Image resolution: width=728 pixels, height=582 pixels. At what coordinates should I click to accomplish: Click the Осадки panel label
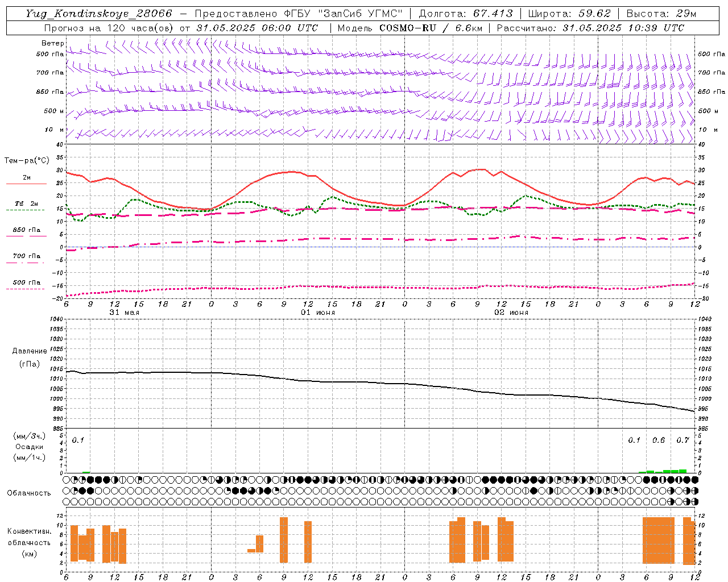[x=30, y=447]
